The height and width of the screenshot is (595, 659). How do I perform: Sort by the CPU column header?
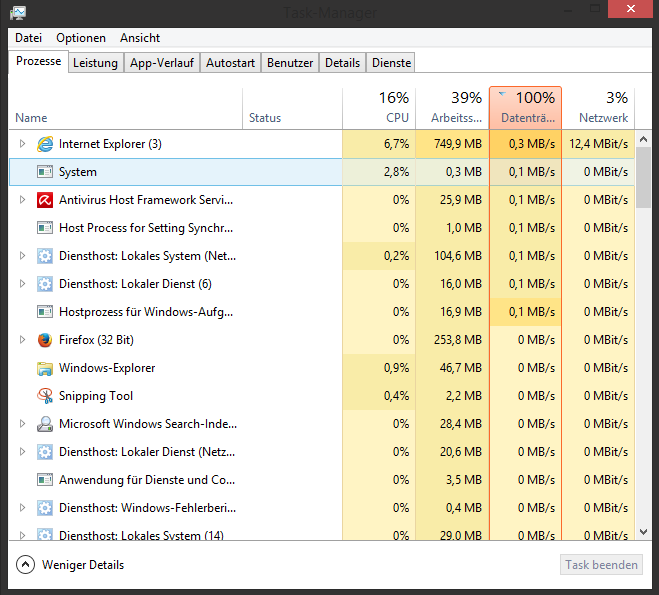pyautogui.click(x=379, y=108)
